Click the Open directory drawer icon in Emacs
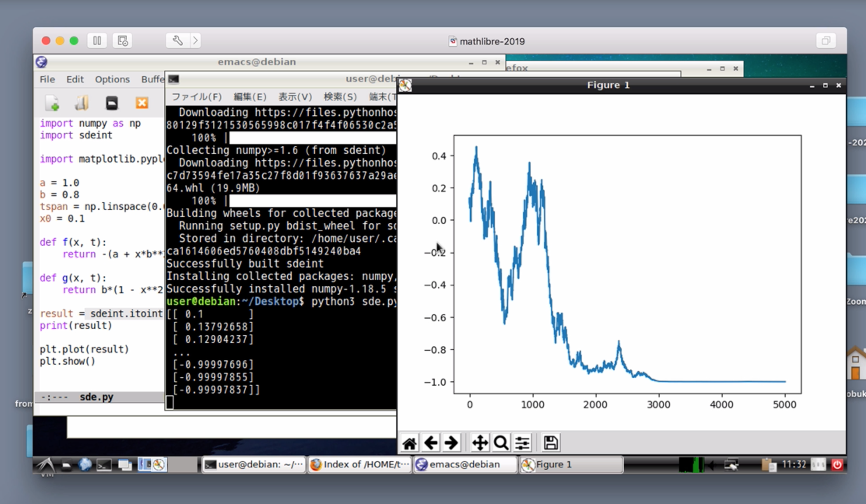The width and height of the screenshot is (866, 504). click(x=112, y=103)
